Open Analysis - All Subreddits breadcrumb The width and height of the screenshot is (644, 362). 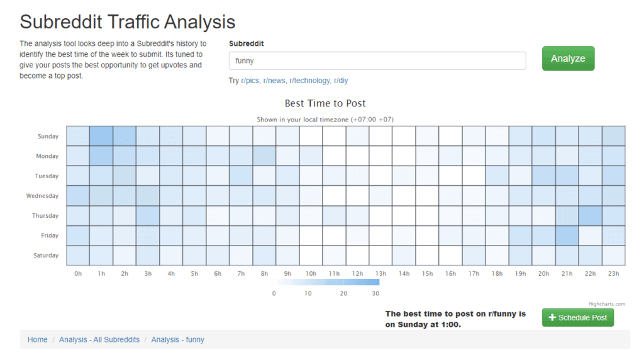point(99,339)
